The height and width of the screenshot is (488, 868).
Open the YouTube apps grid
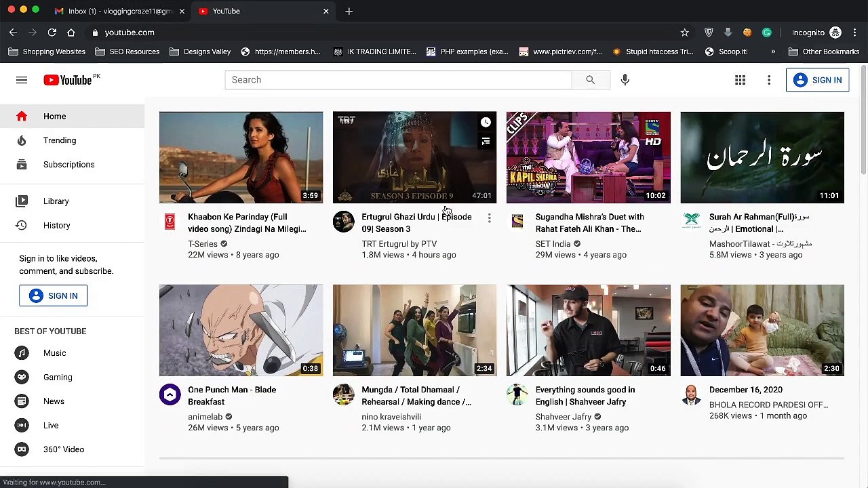[x=741, y=80]
